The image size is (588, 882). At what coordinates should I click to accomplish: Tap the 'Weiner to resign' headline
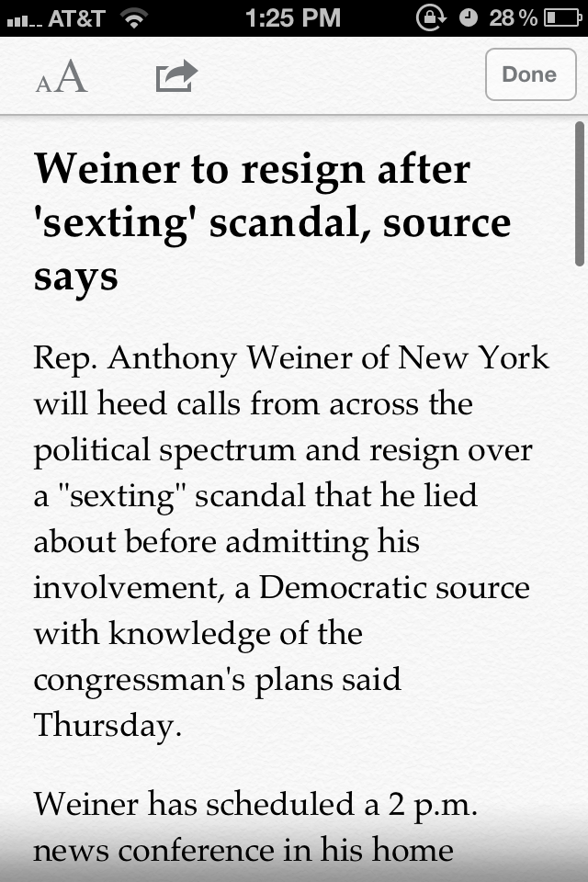coord(252,170)
